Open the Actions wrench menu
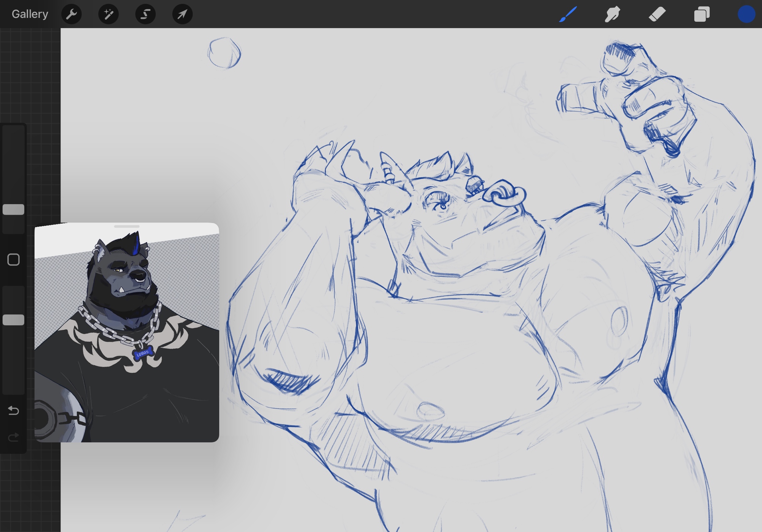 click(x=71, y=14)
